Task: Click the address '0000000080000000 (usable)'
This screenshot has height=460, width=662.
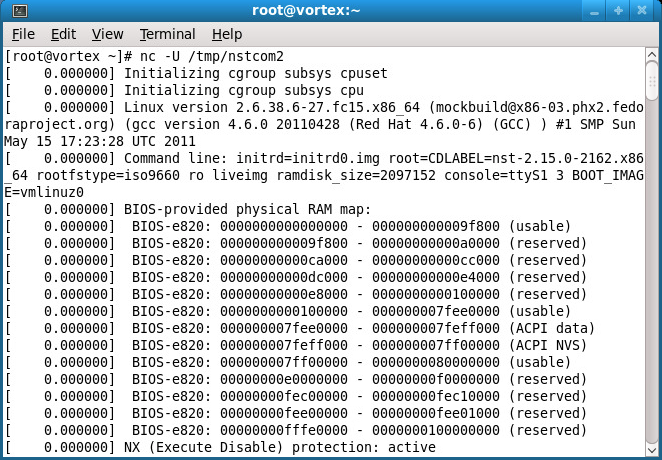Action: click(x=471, y=362)
